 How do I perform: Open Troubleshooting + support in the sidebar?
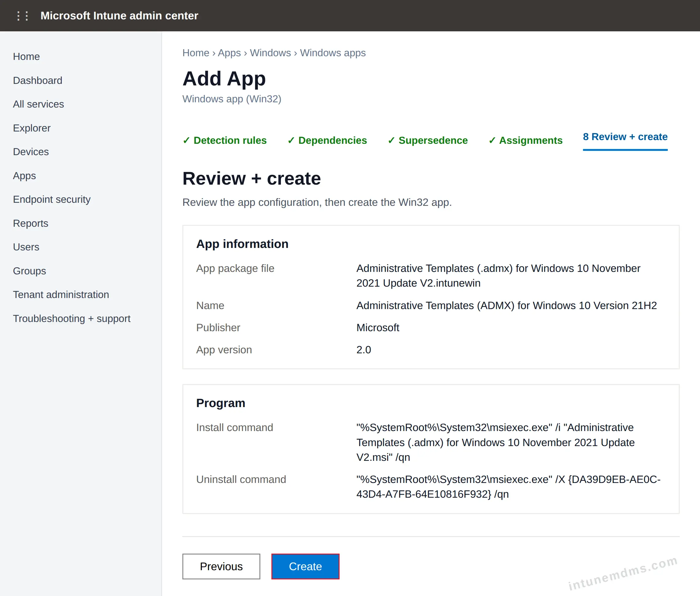tap(72, 319)
